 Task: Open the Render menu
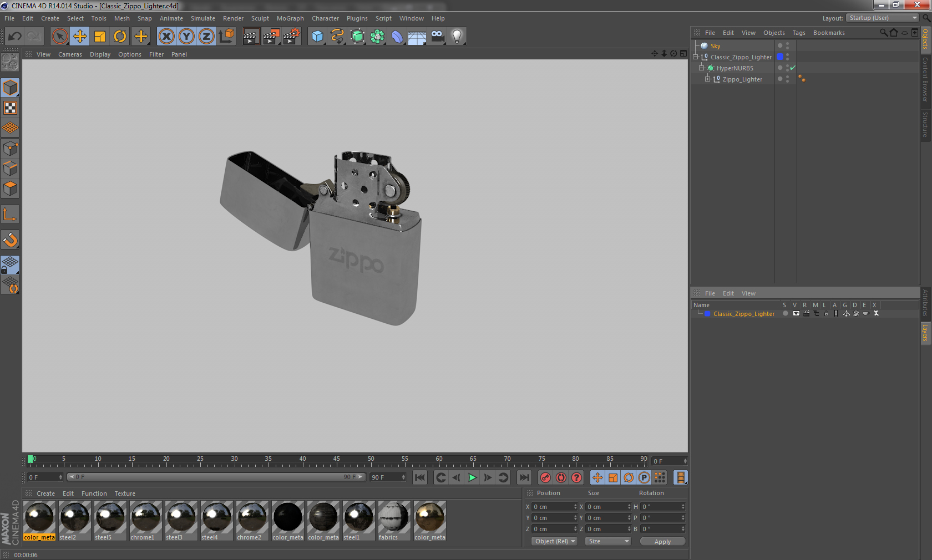point(233,18)
